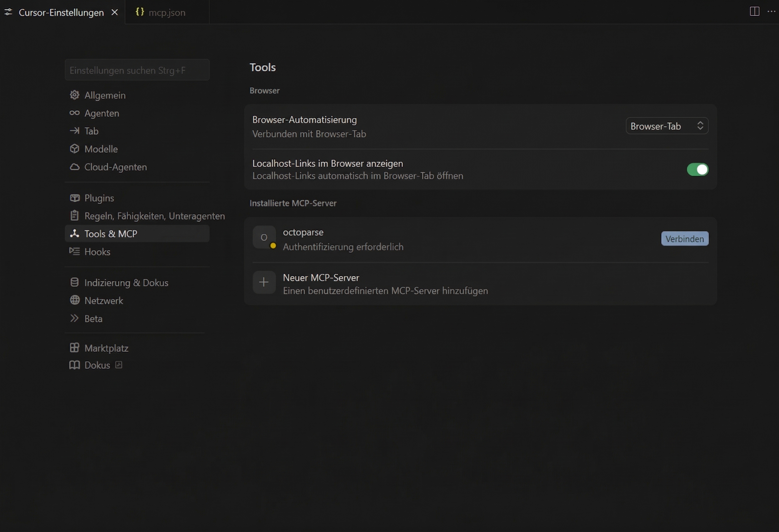Click the Netzwerk globe icon
The width and height of the screenshot is (779, 532).
tap(74, 300)
